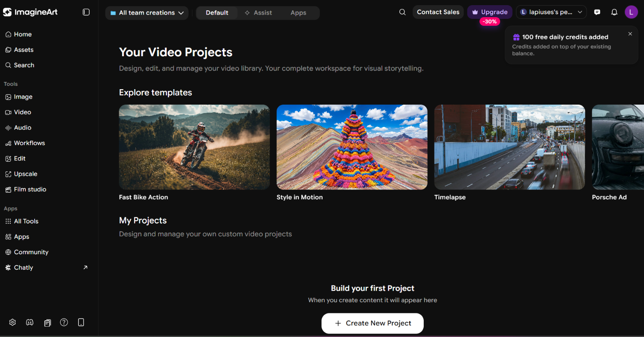Switch to the Assist tab
Viewport: 644px width, 337px height.
click(x=258, y=13)
